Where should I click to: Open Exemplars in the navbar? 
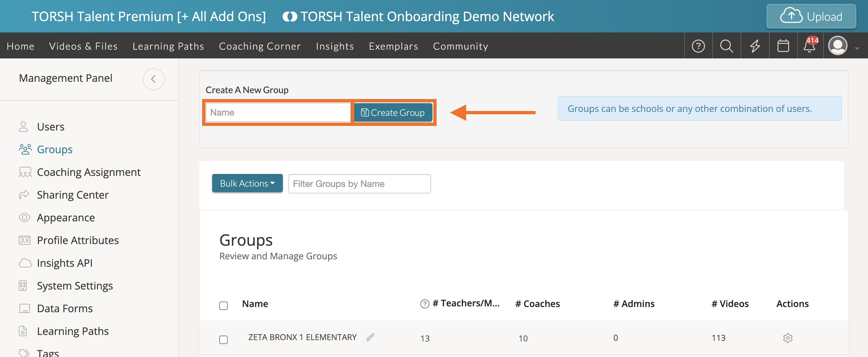393,46
